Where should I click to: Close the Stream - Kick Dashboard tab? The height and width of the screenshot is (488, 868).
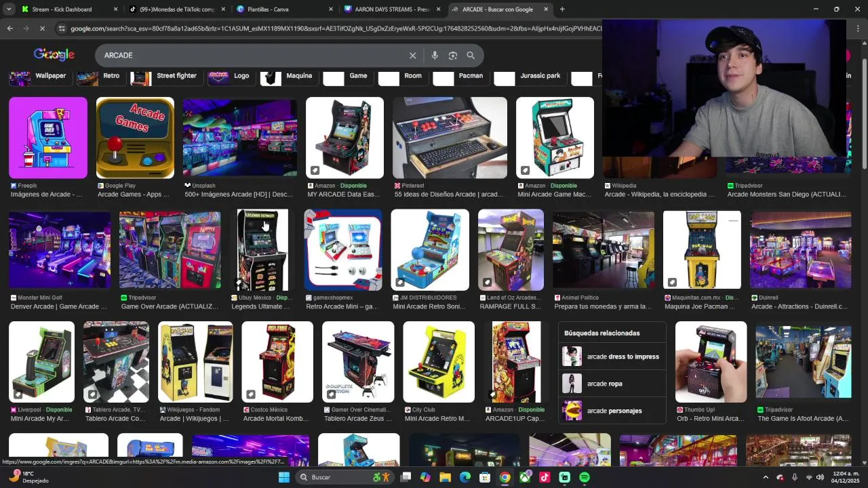115,9
